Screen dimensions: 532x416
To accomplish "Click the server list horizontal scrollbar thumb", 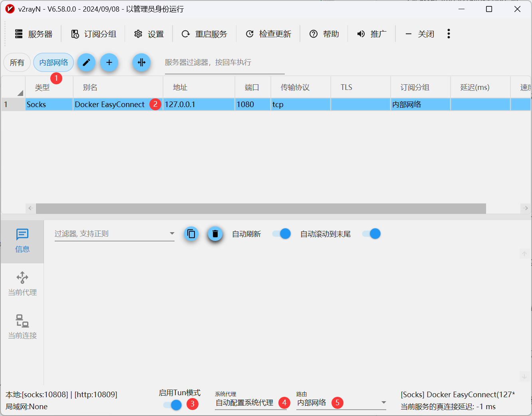I will tap(261, 208).
